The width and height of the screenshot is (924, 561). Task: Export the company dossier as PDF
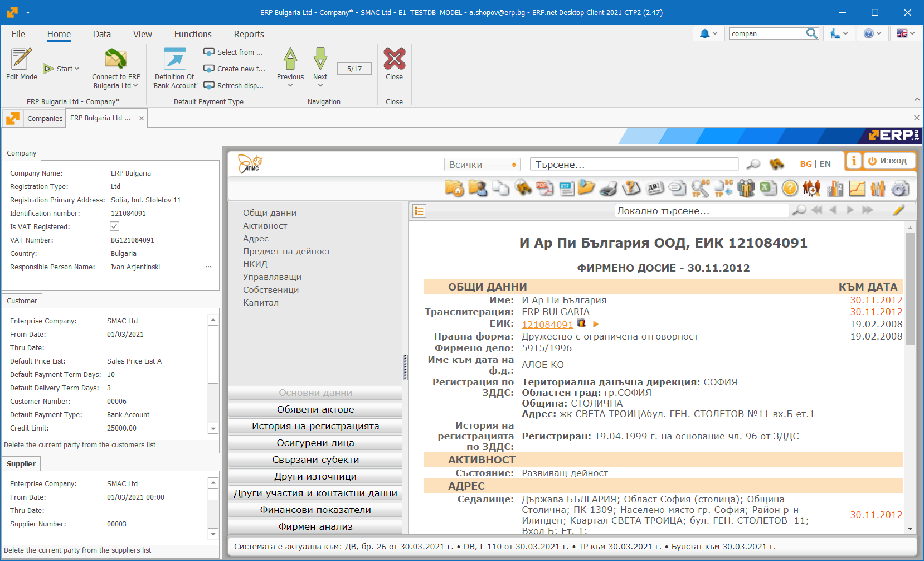click(x=545, y=188)
